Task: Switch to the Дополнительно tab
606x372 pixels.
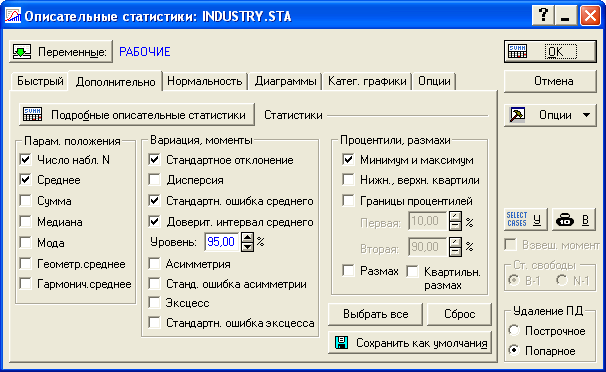Action: coord(116,82)
